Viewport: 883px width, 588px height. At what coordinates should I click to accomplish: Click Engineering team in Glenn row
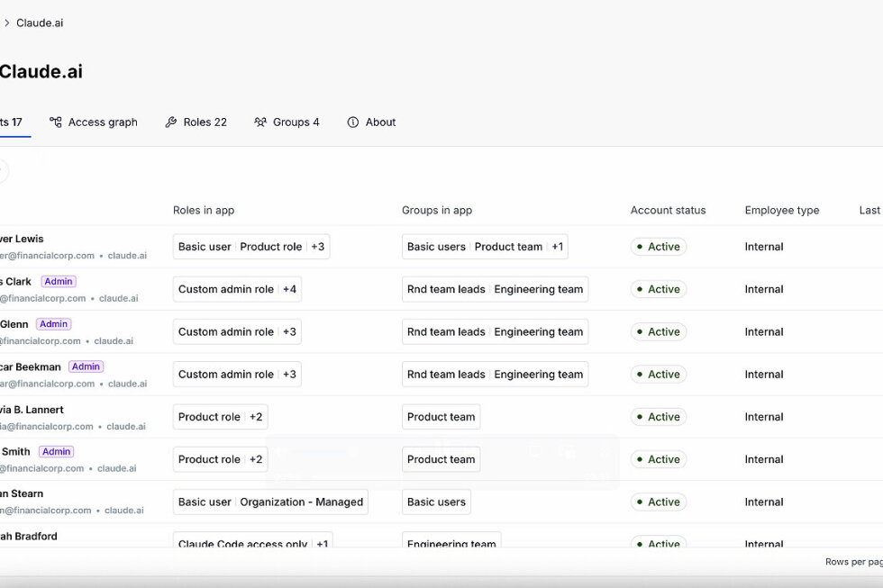click(539, 332)
